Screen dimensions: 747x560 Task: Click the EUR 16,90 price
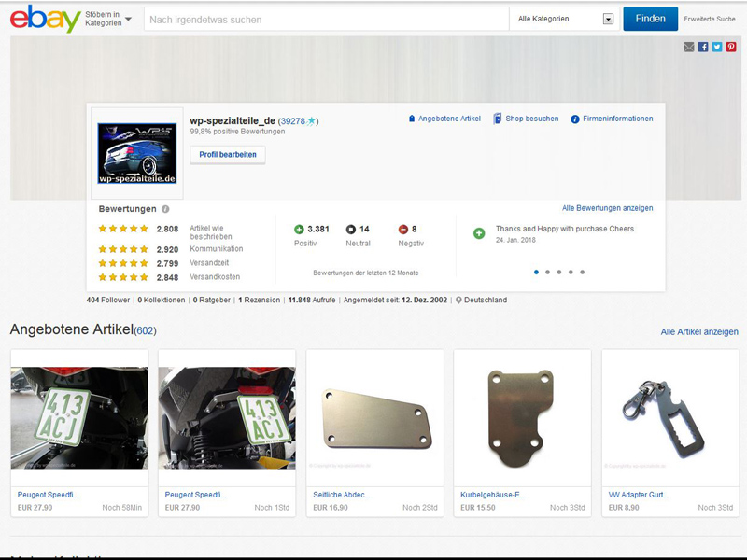click(331, 508)
